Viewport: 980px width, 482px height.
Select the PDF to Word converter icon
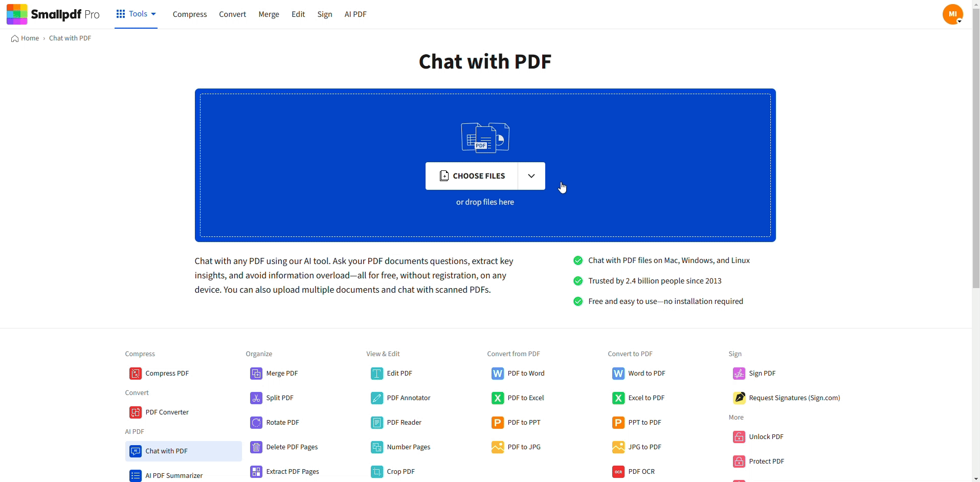(x=498, y=374)
